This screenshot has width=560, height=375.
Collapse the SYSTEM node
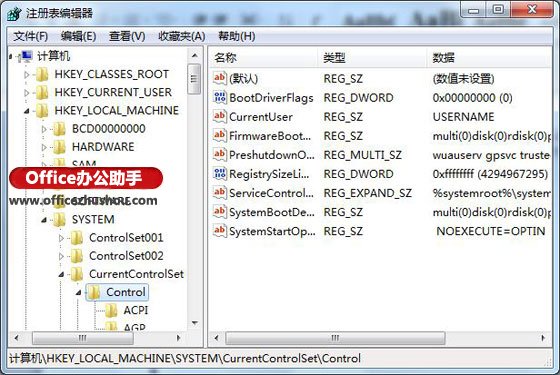(x=44, y=220)
